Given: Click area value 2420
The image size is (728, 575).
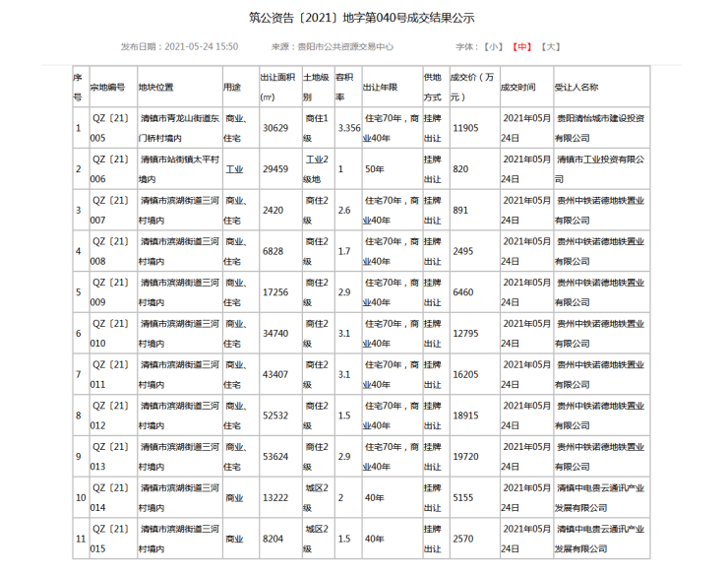Looking at the screenshot, I should [x=273, y=211].
